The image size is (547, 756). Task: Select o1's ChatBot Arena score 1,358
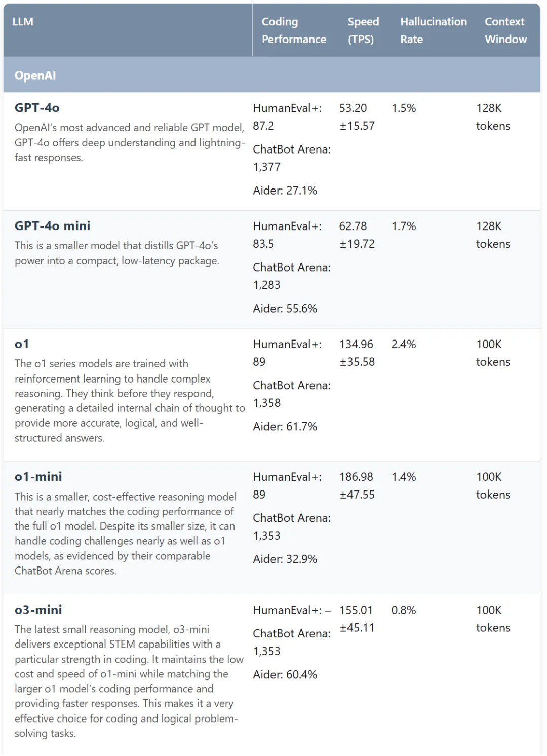(267, 403)
